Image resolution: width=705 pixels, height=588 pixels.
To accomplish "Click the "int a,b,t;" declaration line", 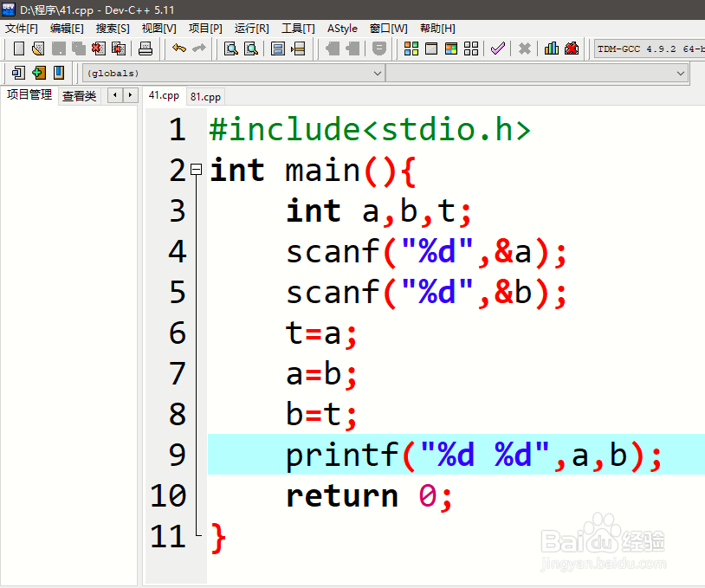I will pyautogui.click(x=378, y=210).
